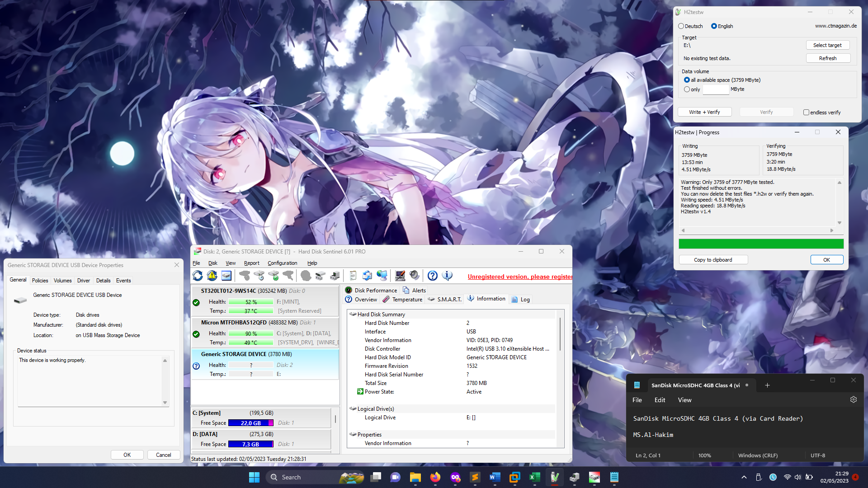
Task: Click the globe and monitor network icon
Action: pyautogui.click(x=382, y=275)
